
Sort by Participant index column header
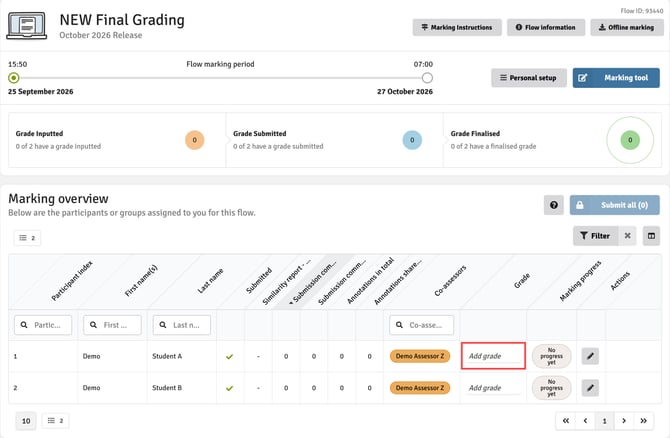point(71,281)
